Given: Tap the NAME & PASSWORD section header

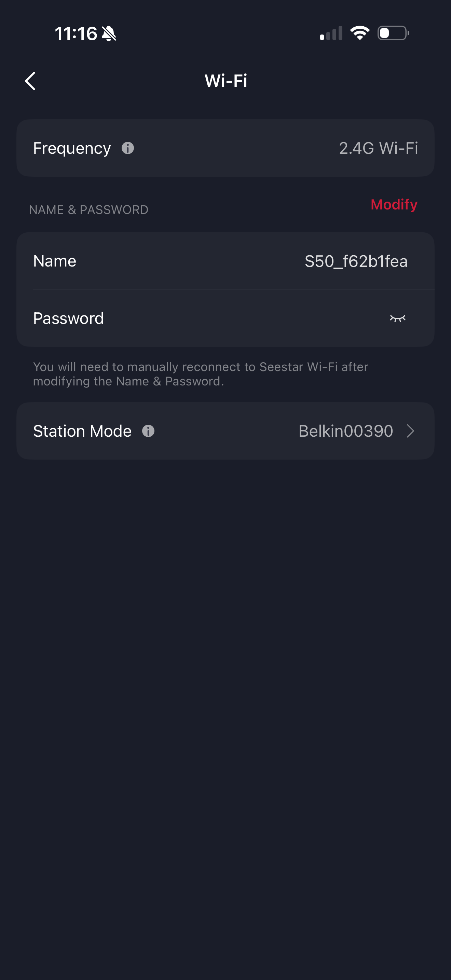Looking at the screenshot, I should (88, 209).
